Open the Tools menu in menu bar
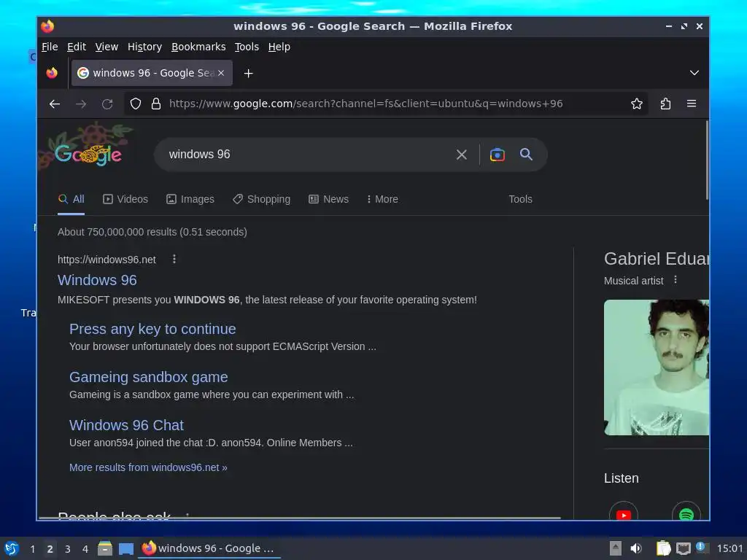 247,47
